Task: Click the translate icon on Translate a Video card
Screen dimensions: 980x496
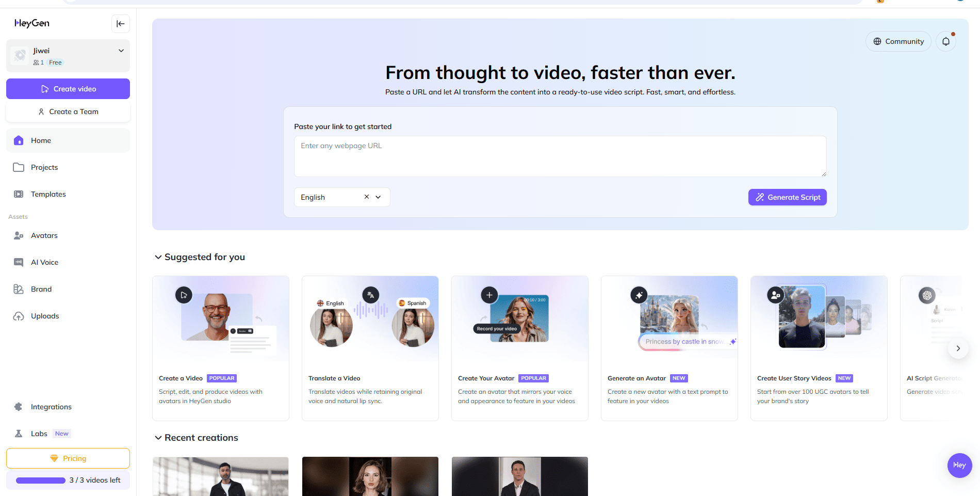Action: 371,295
